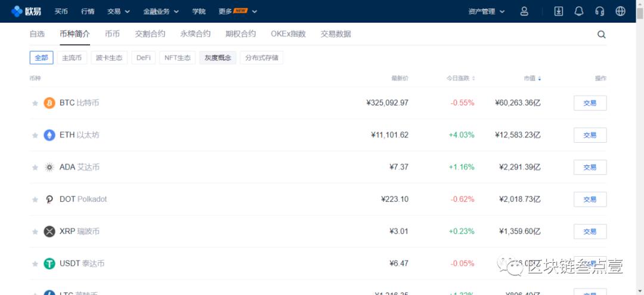Switch to the OKEx指数 tab
Viewport: 644px width, 295px height.
tap(289, 33)
